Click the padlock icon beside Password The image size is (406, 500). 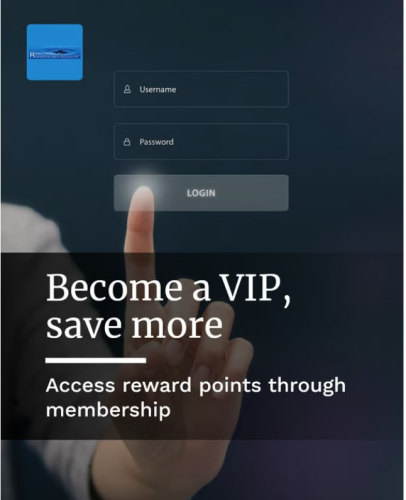pyautogui.click(x=127, y=142)
